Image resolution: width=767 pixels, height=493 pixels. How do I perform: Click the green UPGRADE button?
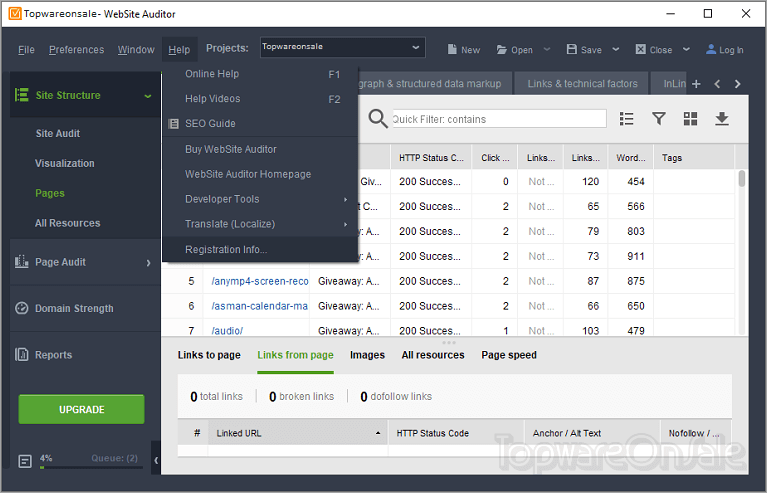[x=82, y=409]
